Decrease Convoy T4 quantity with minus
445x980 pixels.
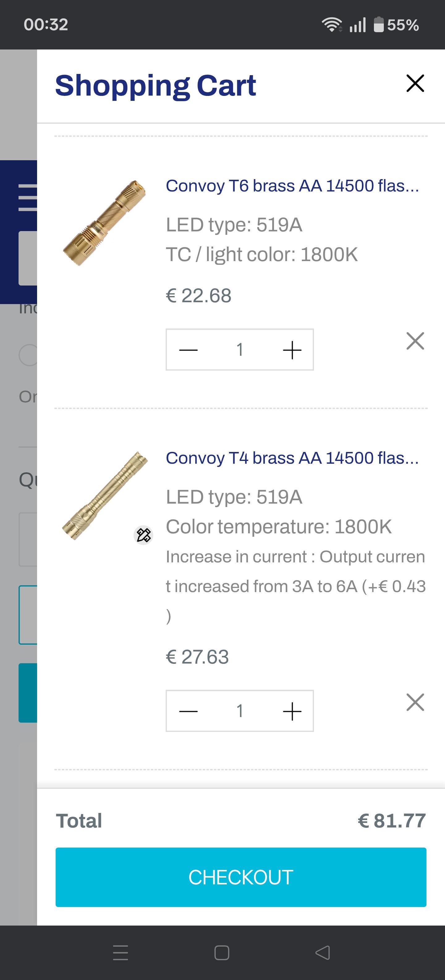tap(189, 711)
